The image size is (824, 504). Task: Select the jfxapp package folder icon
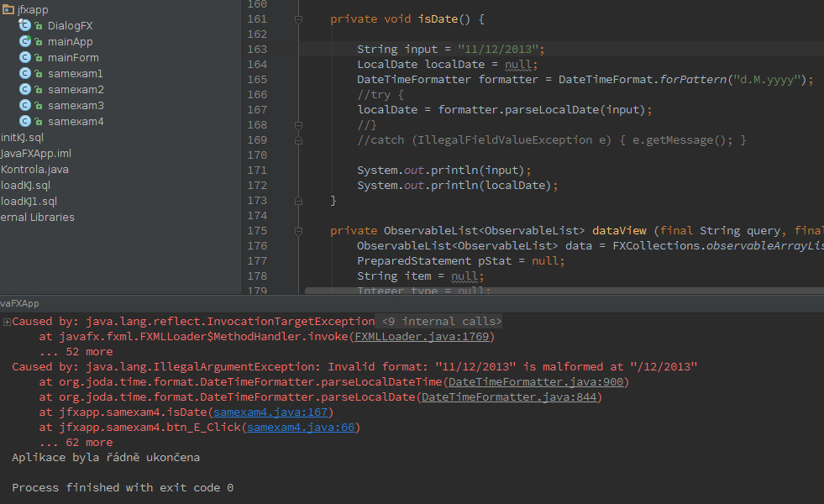pos(8,9)
